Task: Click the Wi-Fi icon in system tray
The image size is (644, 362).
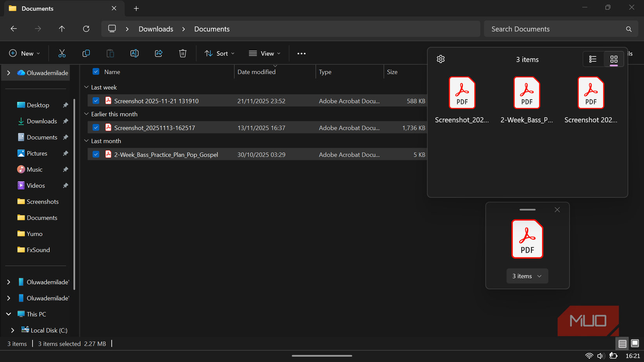Action: coord(589,355)
